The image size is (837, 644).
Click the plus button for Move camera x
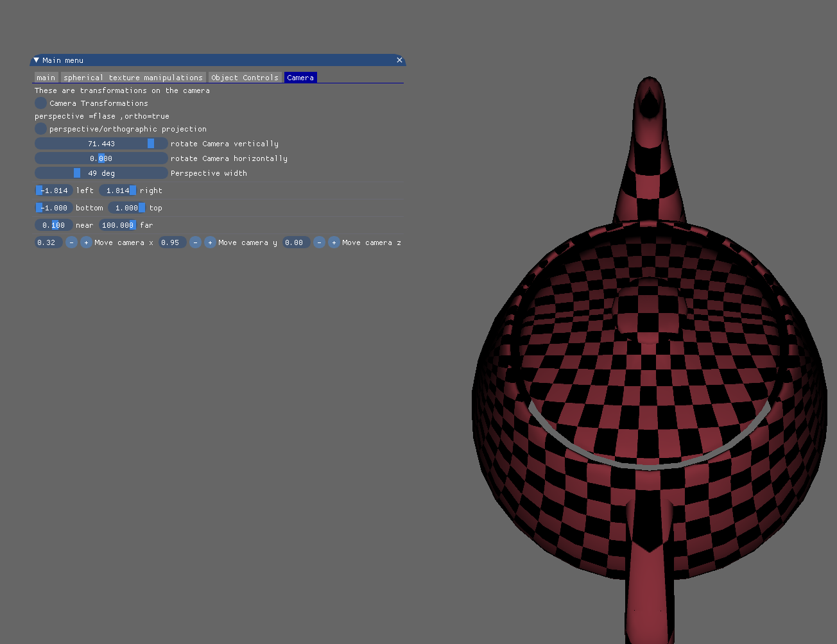(86, 242)
